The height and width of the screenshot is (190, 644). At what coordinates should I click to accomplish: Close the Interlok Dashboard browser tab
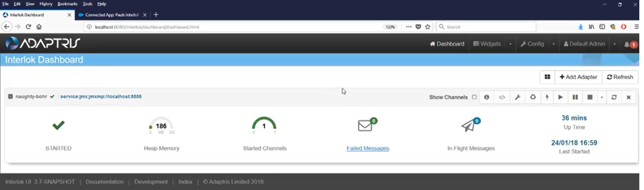(70, 15)
